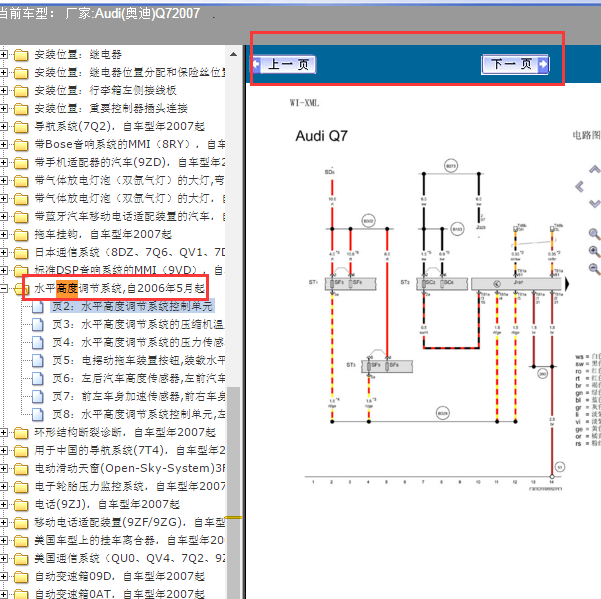The height and width of the screenshot is (599, 601).
Task: Expand the 电子轮胎压力监控系统 folder node
Action: [3, 486]
